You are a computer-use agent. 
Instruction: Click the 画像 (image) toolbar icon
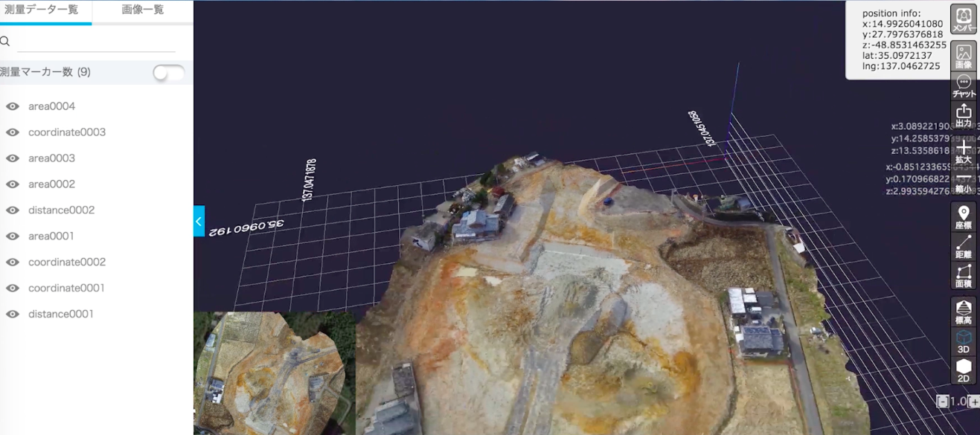pyautogui.click(x=964, y=56)
